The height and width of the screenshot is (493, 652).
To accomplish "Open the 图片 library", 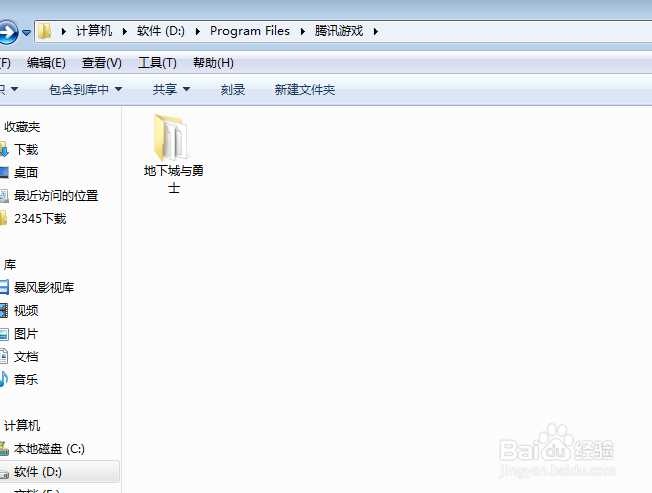I will pos(26,333).
